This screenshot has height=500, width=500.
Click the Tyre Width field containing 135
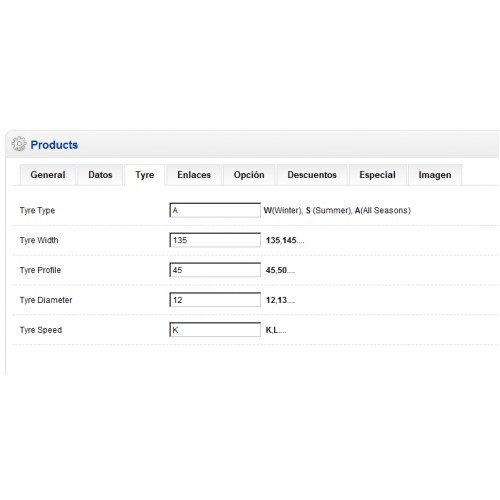(215, 240)
